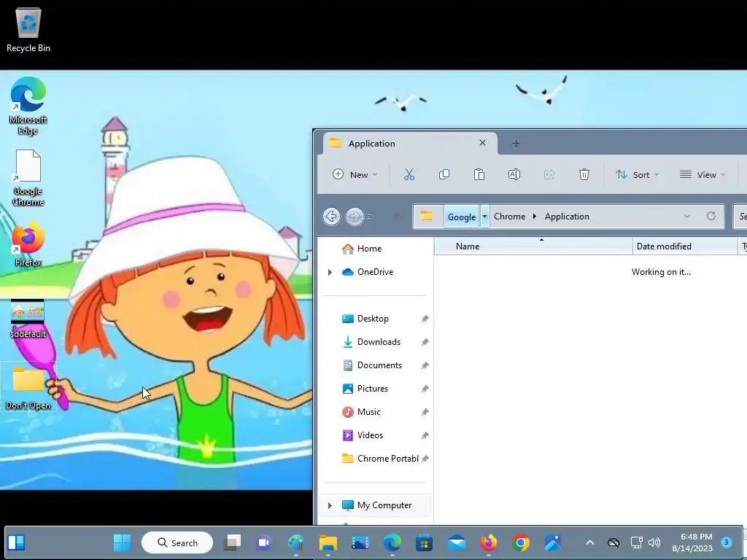Click the pin icon next to Documents
Screen dimensions: 747x560
click(425, 366)
